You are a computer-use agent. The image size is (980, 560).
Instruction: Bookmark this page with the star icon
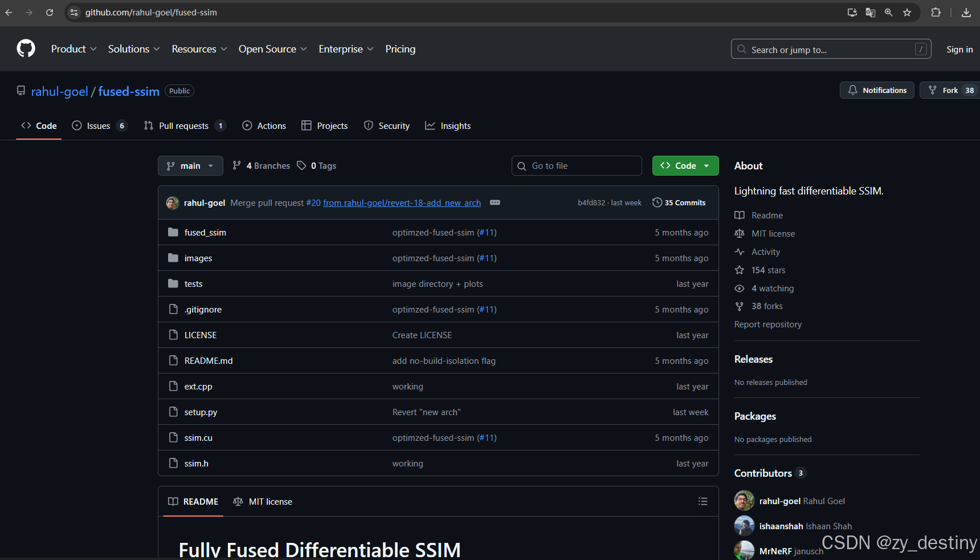(x=907, y=12)
